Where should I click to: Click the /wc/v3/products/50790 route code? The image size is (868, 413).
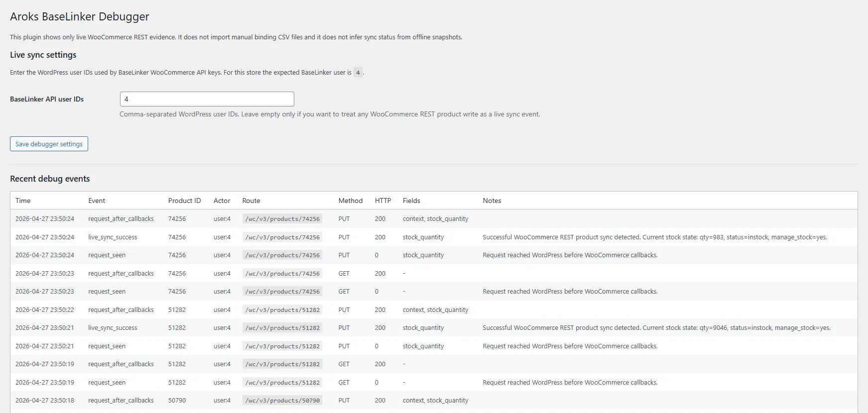point(282,401)
